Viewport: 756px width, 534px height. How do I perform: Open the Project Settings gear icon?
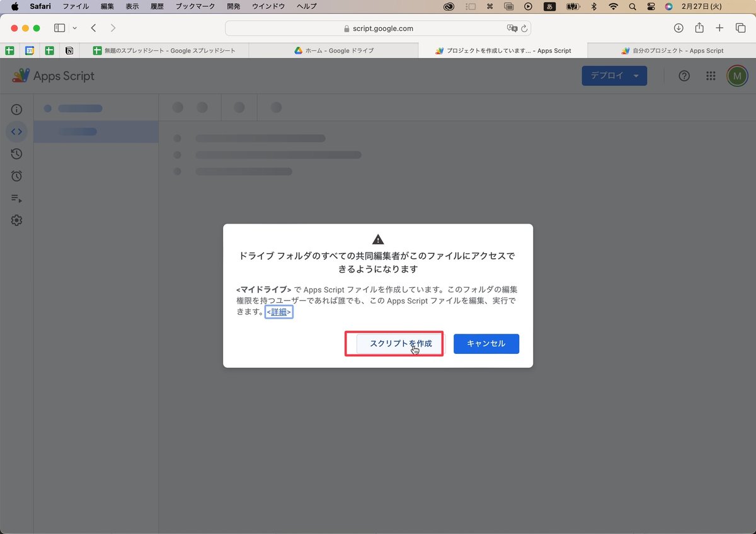[x=17, y=220]
